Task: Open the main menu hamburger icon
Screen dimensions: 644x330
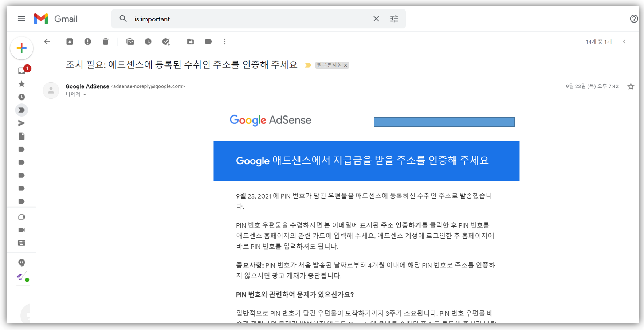Action: tap(21, 19)
